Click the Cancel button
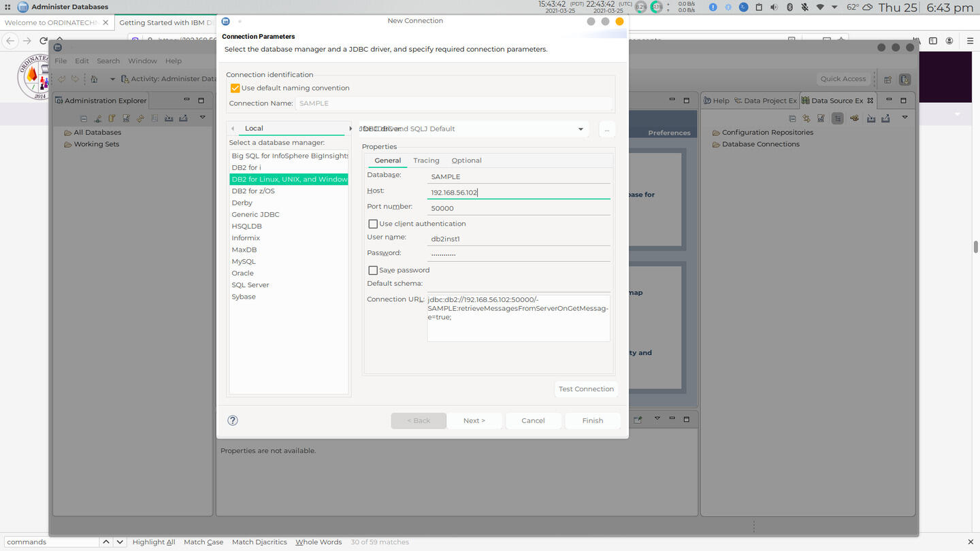 533,420
